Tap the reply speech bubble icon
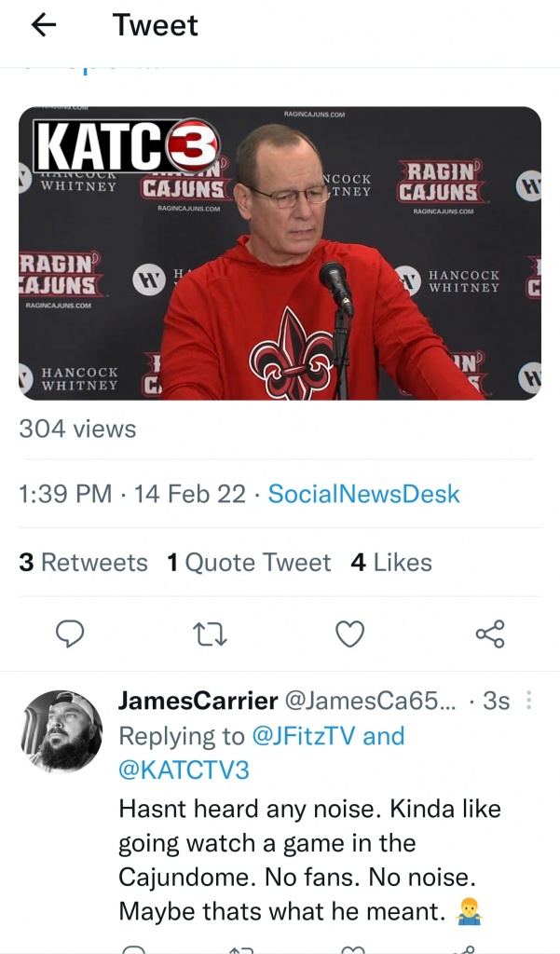The image size is (560, 954). [71, 634]
